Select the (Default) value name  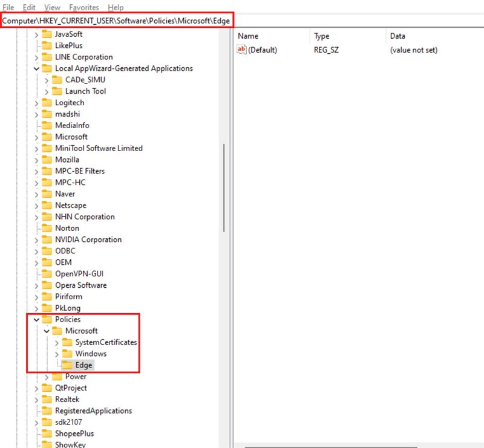263,50
